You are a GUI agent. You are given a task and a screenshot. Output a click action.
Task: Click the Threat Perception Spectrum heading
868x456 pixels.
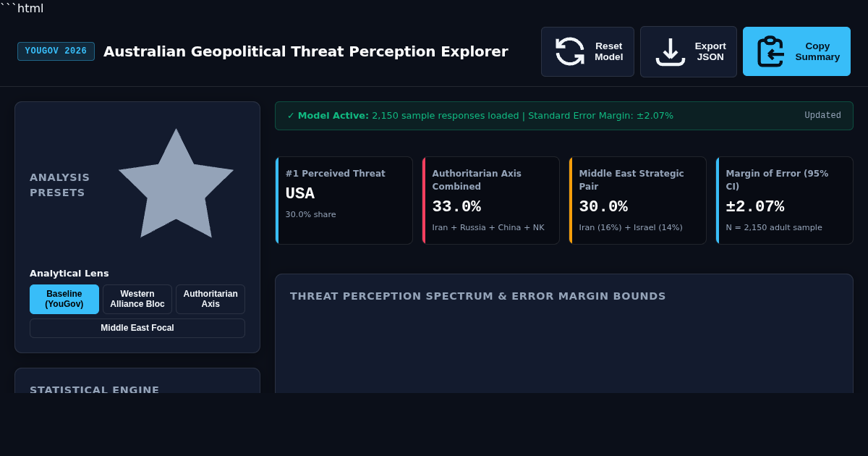478,296
